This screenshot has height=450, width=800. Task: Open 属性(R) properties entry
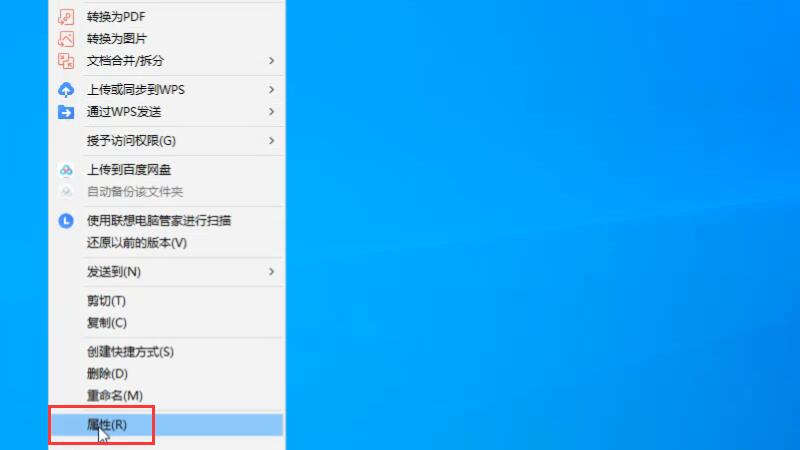pyautogui.click(x=106, y=425)
